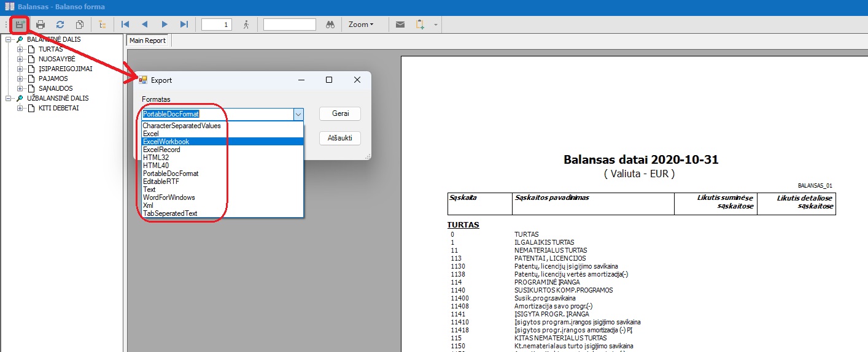Toggle the group tree panel icon

coord(102,25)
